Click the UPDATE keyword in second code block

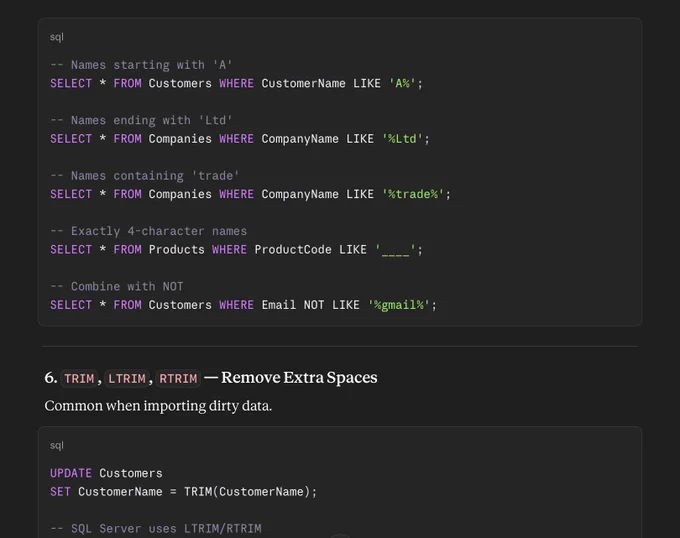[x=71, y=473]
